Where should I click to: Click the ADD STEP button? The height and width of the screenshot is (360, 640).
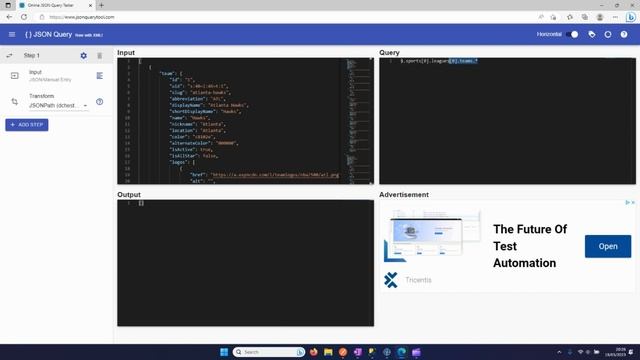coord(27,125)
